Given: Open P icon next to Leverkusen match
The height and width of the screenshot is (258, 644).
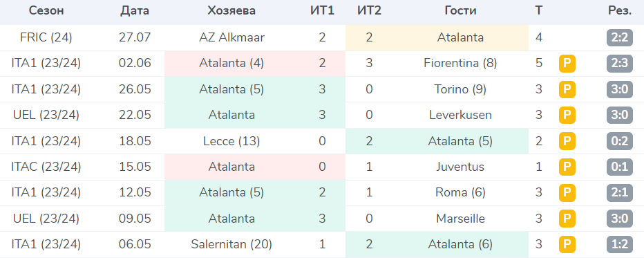Looking at the screenshot, I should point(567,116).
